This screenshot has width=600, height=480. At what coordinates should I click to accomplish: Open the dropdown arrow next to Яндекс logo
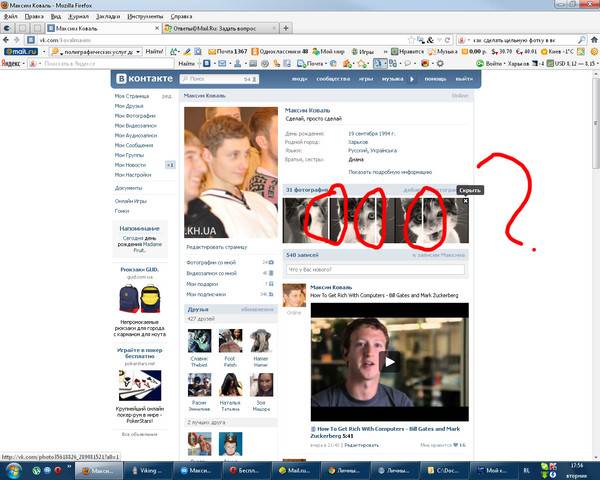24,63
